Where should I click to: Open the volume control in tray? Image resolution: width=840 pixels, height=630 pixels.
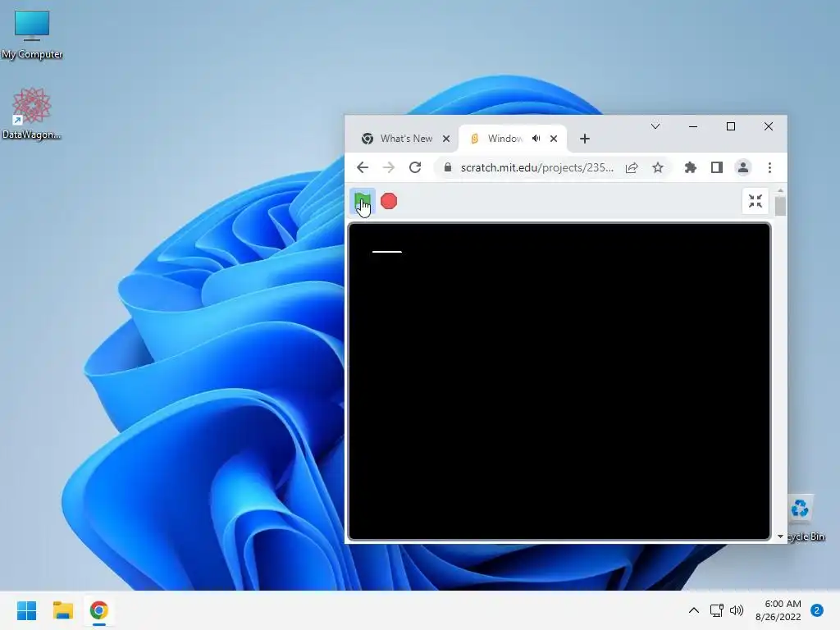(737, 610)
